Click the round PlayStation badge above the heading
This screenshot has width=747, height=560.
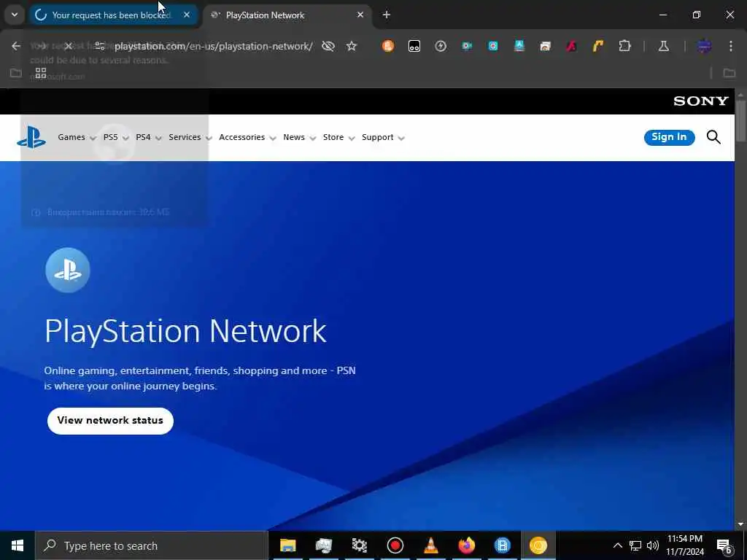click(68, 270)
